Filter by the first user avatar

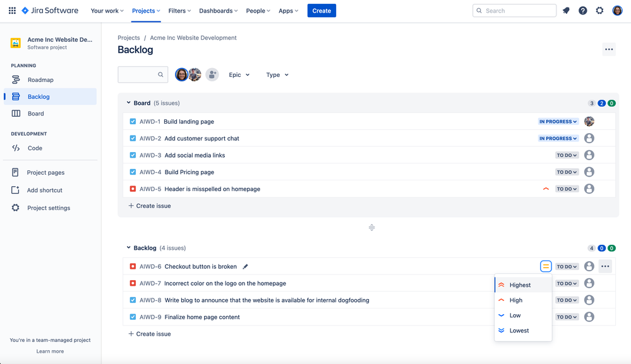[x=181, y=74]
